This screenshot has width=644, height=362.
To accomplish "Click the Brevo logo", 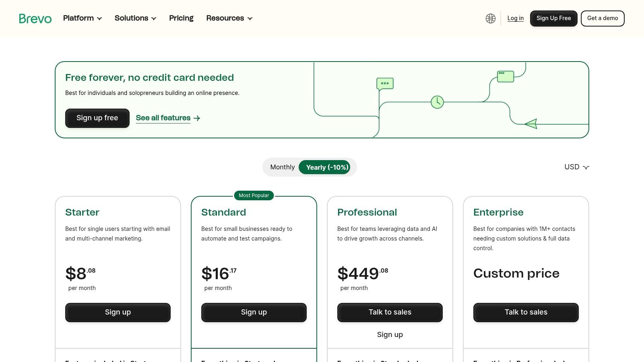I will coord(35,19).
